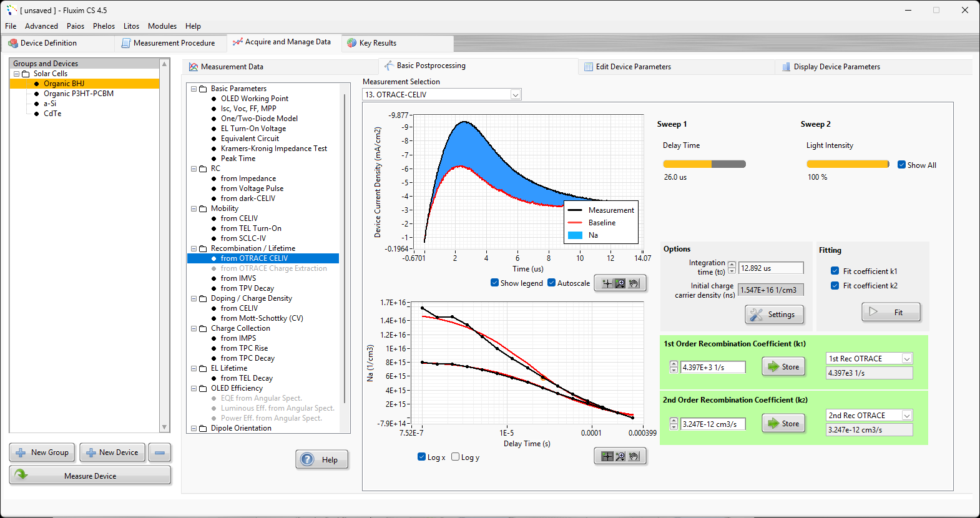Toggle the Show All checkbox
980x518 pixels.
click(x=901, y=165)
